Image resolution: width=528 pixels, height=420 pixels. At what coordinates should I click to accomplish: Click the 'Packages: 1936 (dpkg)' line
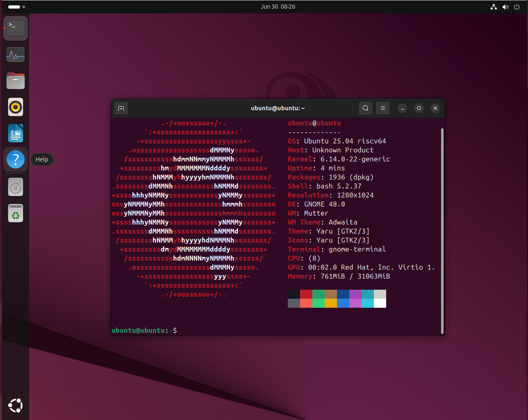(331, 177)
